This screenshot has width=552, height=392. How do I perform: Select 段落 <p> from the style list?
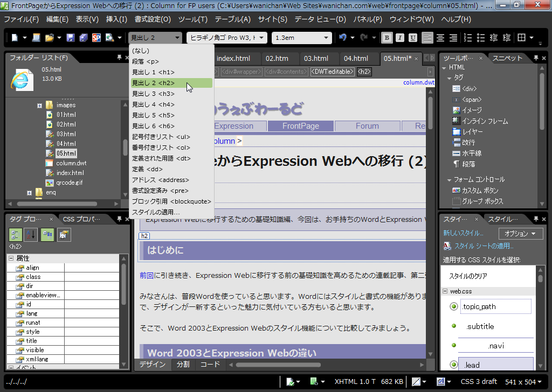[172, 61]
